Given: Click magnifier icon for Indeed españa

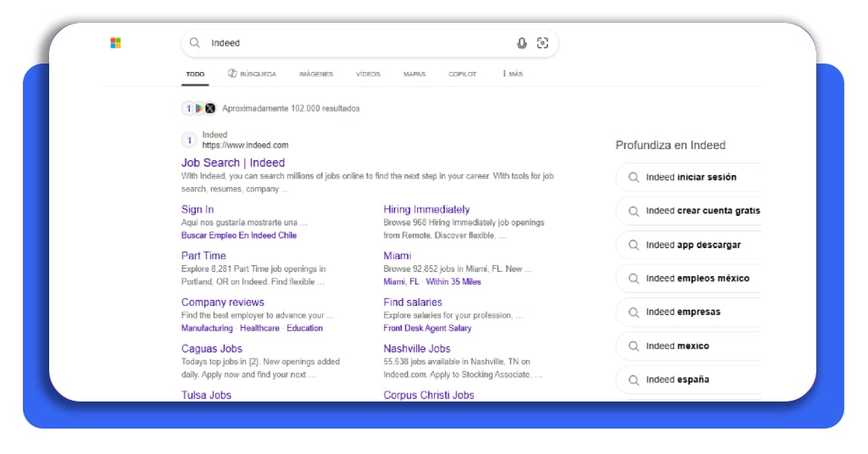Looking at the screenshot, I should pyautogui.click(x=634, y=380).
